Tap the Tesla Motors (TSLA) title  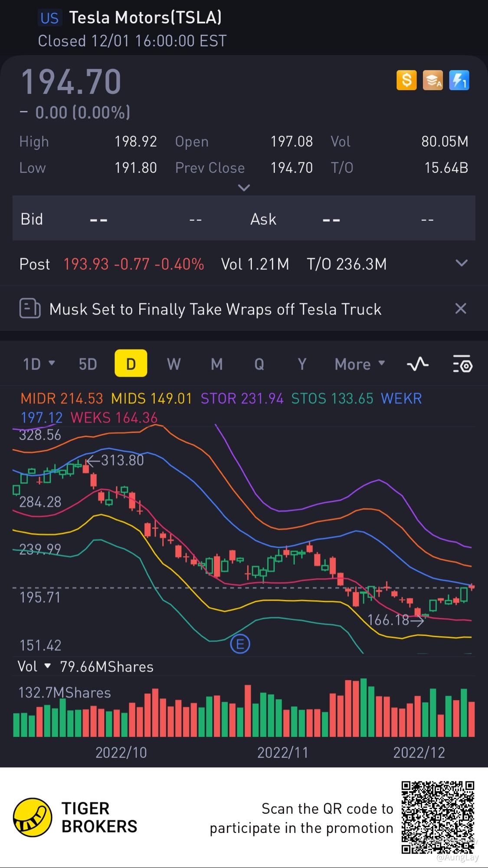[x=145, y=18]
